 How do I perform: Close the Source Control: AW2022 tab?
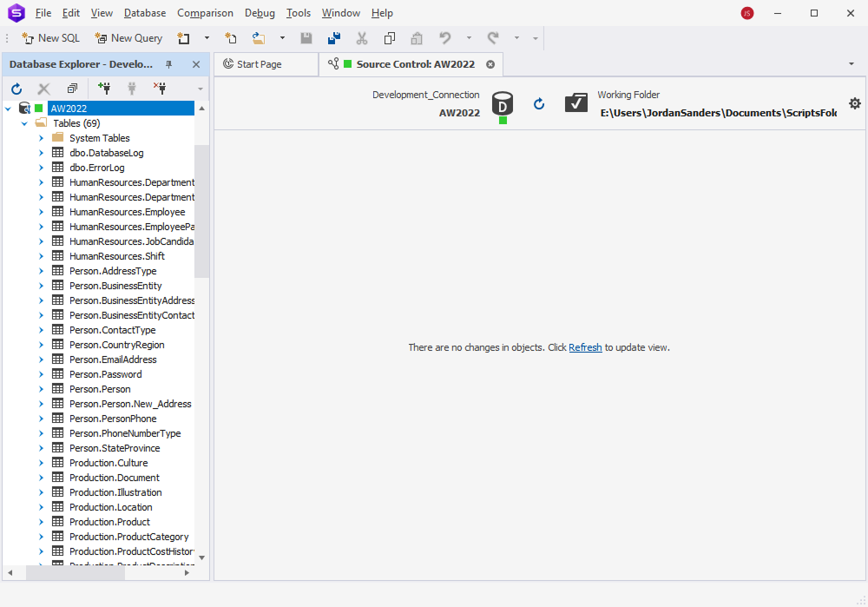tap(490, 63)
